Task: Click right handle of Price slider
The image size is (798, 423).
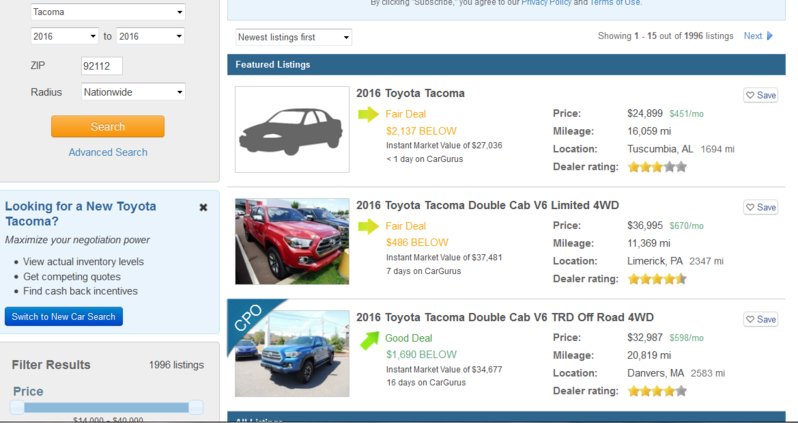Action: pos(196,407)
